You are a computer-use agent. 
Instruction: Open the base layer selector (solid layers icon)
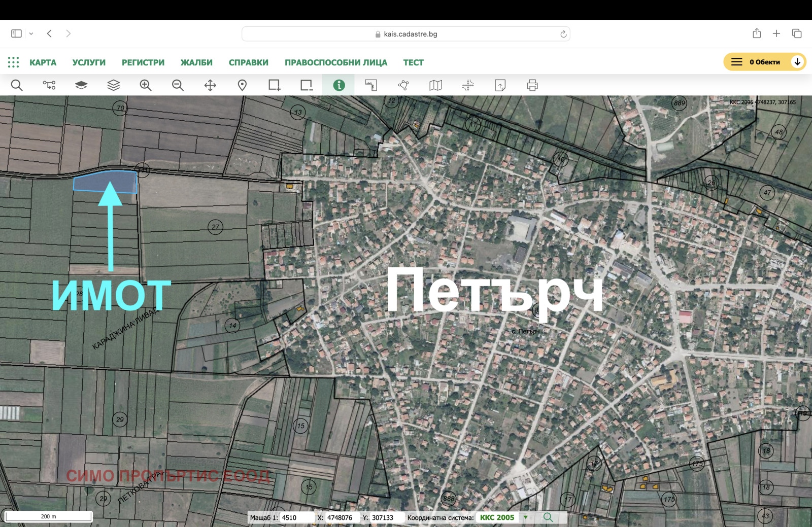point(81,85)
